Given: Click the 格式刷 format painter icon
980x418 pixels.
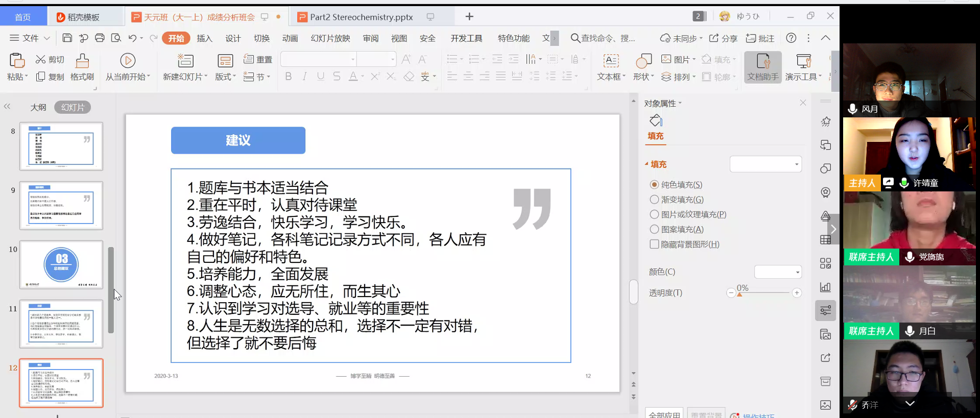Looking at the screenshot, I should tap(82, 61).
